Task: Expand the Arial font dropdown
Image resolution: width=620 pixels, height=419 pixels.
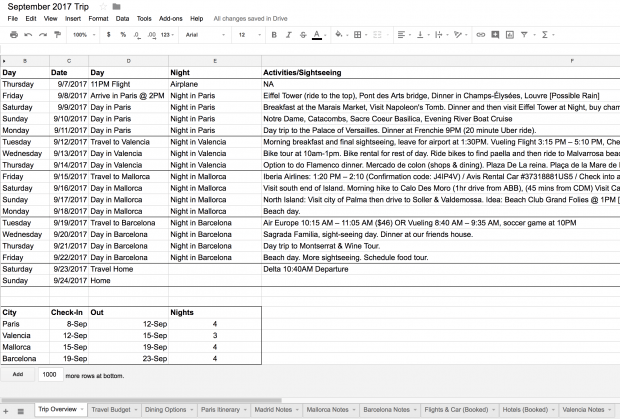Action: pos(205,34)
